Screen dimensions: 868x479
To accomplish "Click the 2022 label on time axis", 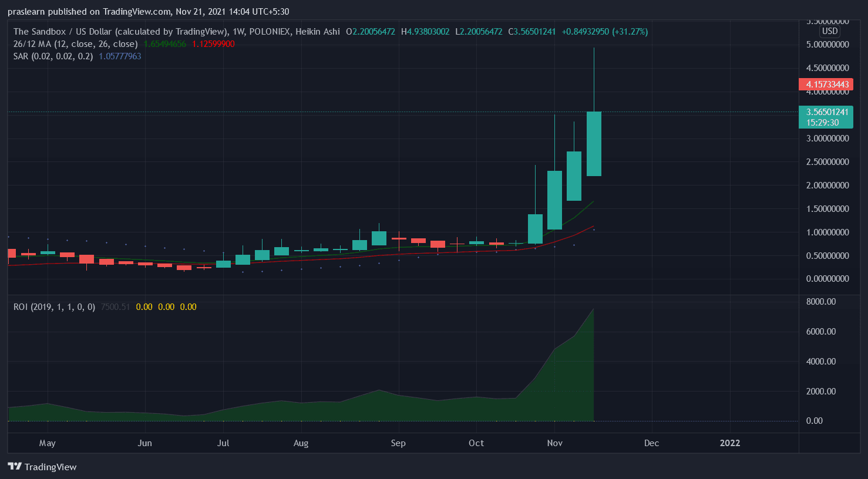I will 730,443.
